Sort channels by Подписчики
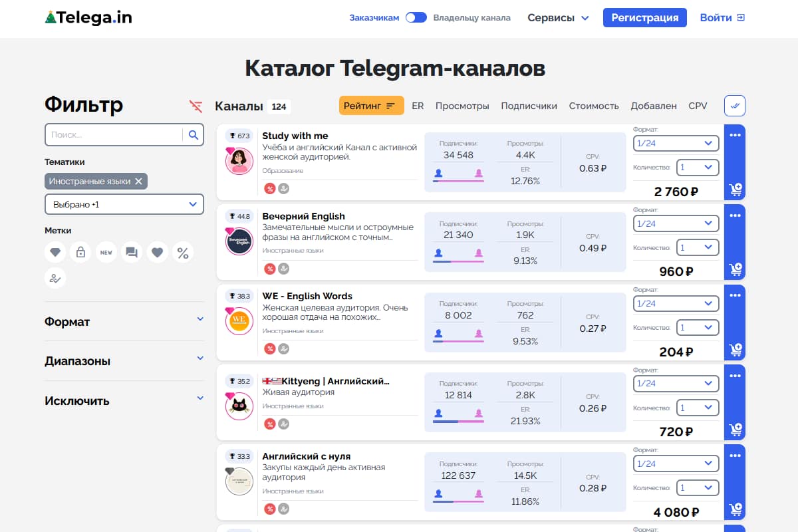Screen dimensions: 798x532 coord(529,106)
